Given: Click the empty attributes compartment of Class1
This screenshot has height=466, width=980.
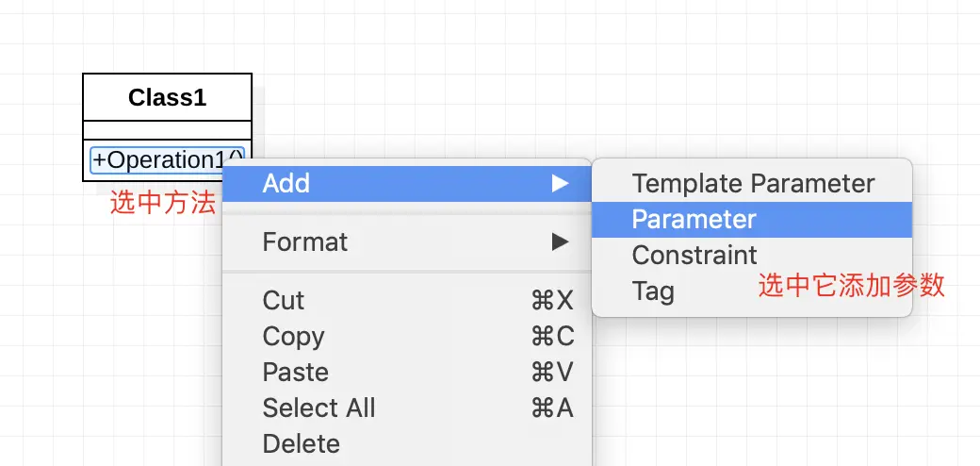Looking at the screenshot, I should (x=168, y=130).
